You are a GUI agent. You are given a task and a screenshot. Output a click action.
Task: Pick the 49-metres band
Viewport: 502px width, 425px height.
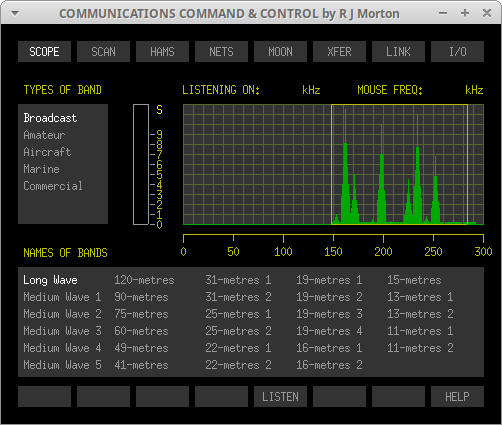tap(141, 348)
